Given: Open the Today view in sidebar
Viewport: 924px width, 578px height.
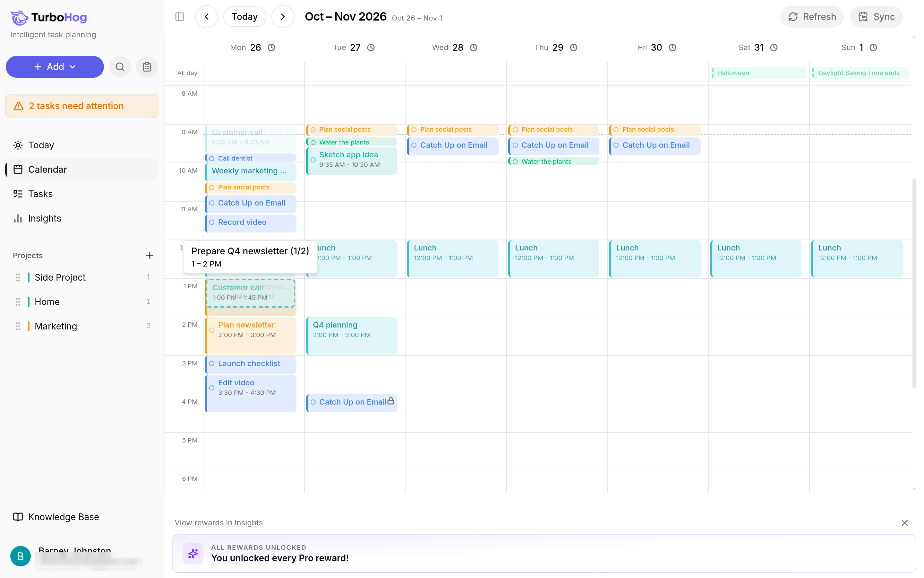Looking at the screenshot, I should coord(82,145).
